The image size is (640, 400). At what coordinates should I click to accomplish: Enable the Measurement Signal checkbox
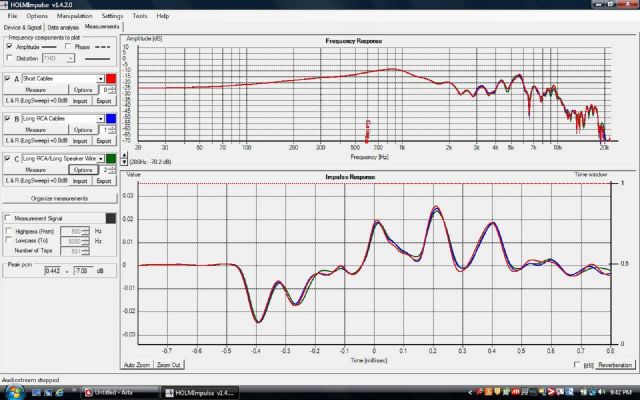[7, 218]
